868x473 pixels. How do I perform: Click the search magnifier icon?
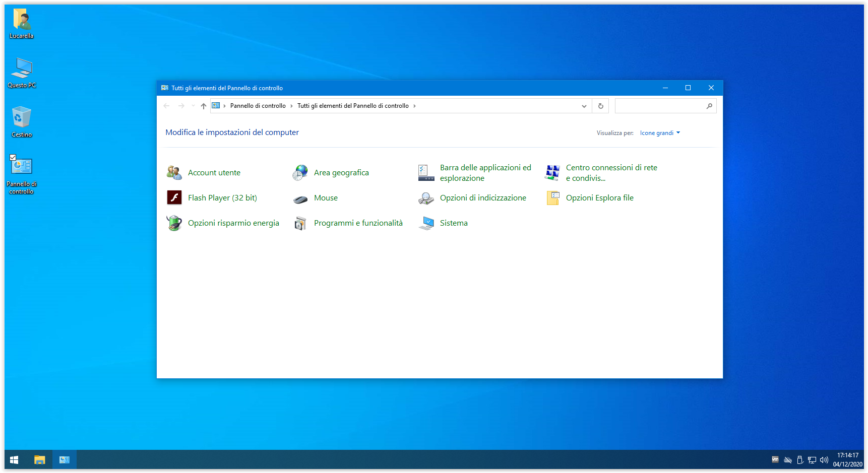click(709, 106)
